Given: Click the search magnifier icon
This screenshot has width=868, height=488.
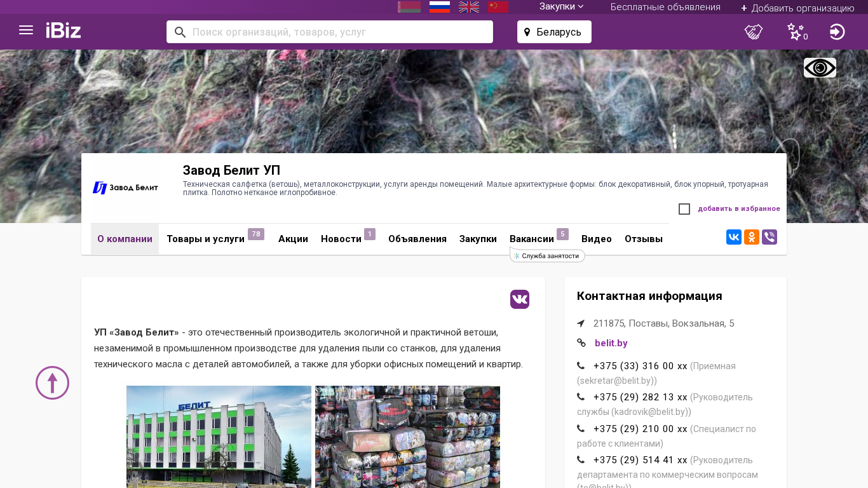Looking at the screenshot, I should (180, 32).
